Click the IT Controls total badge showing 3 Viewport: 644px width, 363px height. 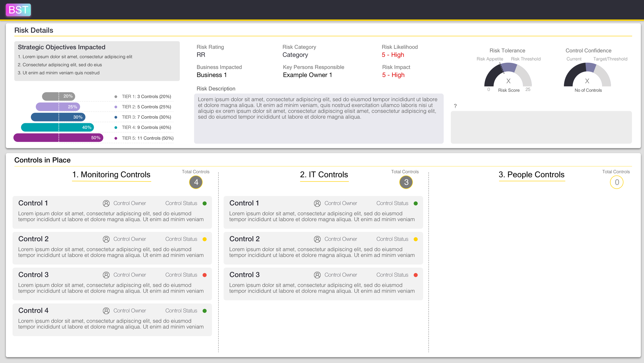point(406,182)
